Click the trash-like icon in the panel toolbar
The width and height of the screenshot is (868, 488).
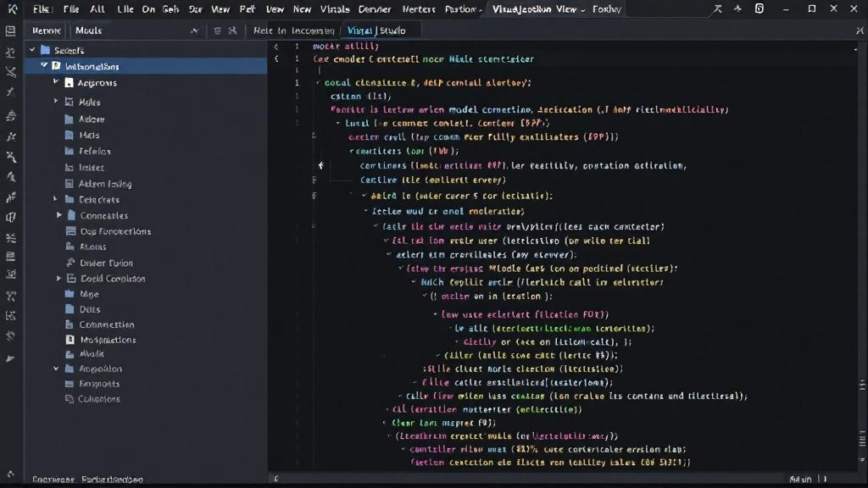click(x=217, y=30)
